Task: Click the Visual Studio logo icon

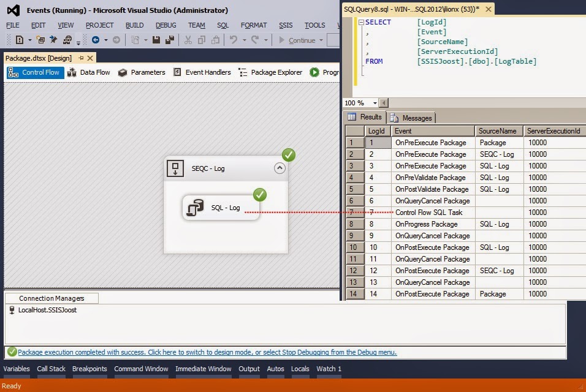Action: 13,10
